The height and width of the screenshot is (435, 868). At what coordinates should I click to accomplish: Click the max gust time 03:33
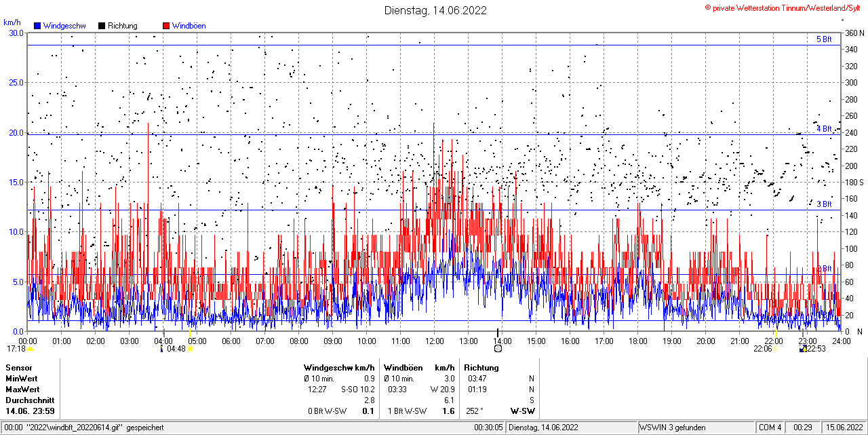coord(397,390)
